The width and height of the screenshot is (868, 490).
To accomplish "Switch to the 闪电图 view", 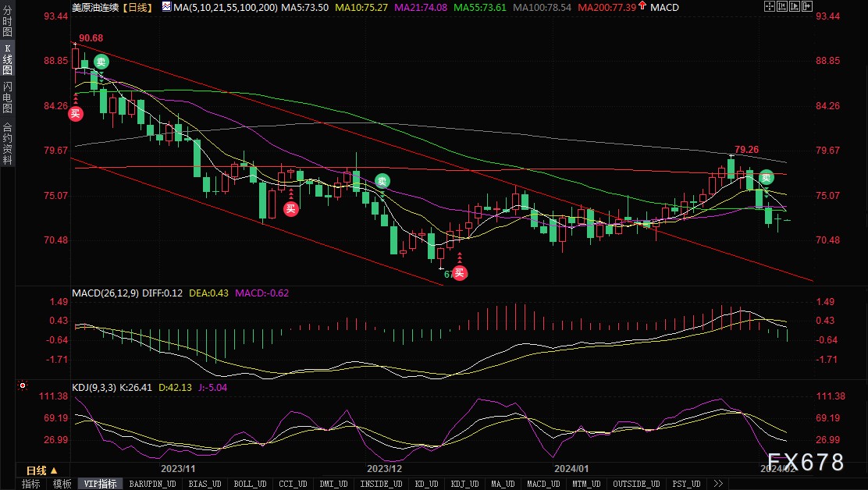I will click(x=7, y=98).
